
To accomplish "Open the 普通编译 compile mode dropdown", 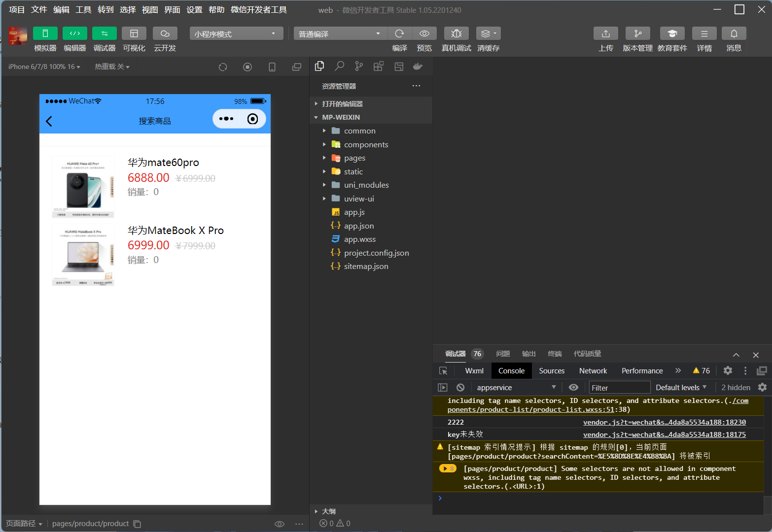I will tap(341, 33).
